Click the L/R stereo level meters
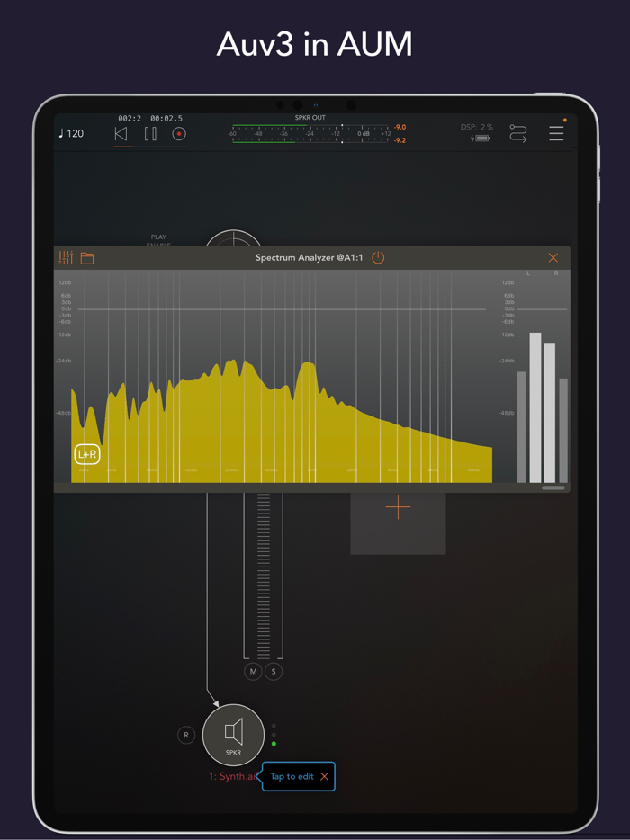The width and height of the screenshot is (630, 840). point(542,407)
